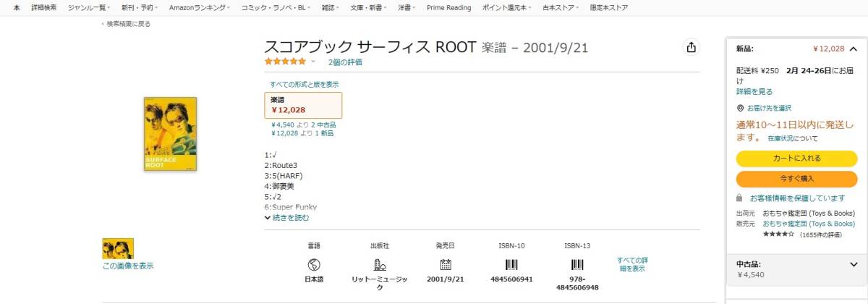Click the ISBN-13 barcode icon
868x304 pixels.
(x=577, y=264)
